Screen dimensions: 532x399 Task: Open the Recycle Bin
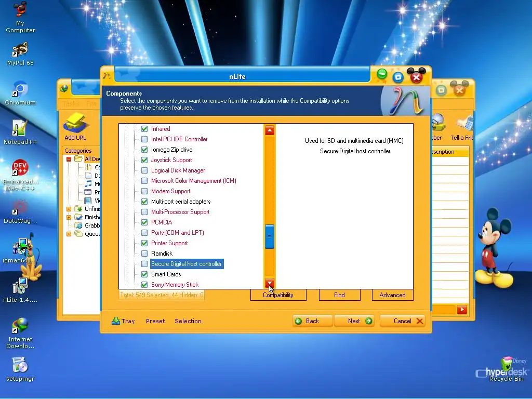(506, 370)
